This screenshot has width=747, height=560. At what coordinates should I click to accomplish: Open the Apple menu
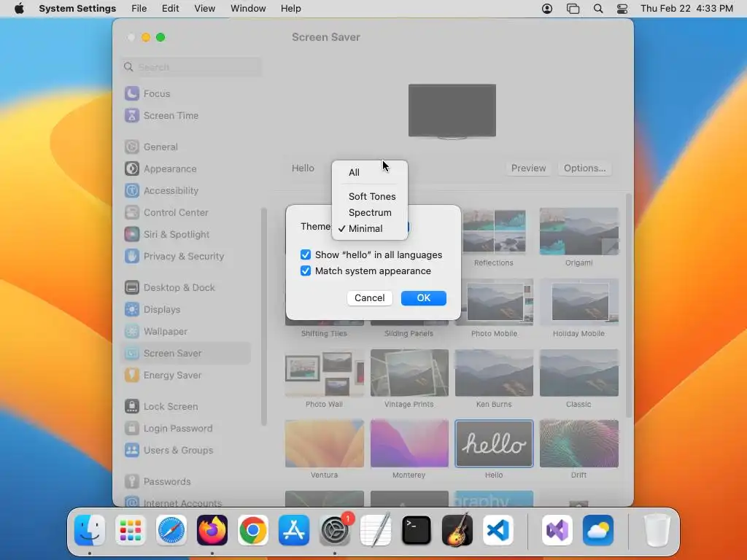tap(19, 9)
